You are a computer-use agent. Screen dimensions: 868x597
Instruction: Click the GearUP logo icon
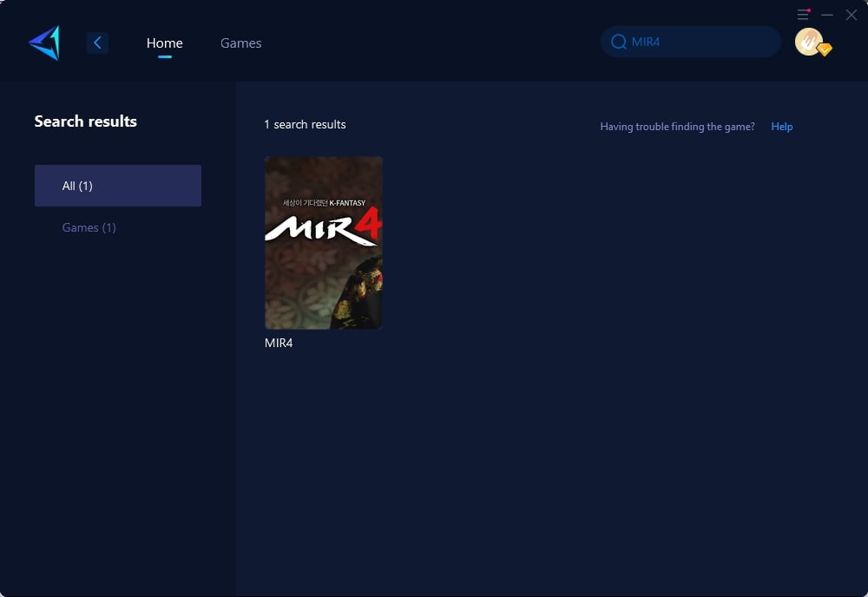[44, 43]
